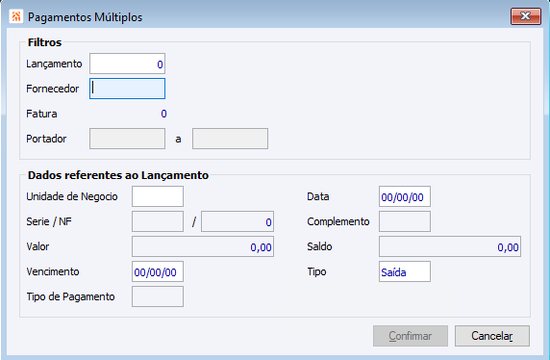Click the Fornecedor input field
The height and width of the screenshot is (360, 550).
point(127,89)
